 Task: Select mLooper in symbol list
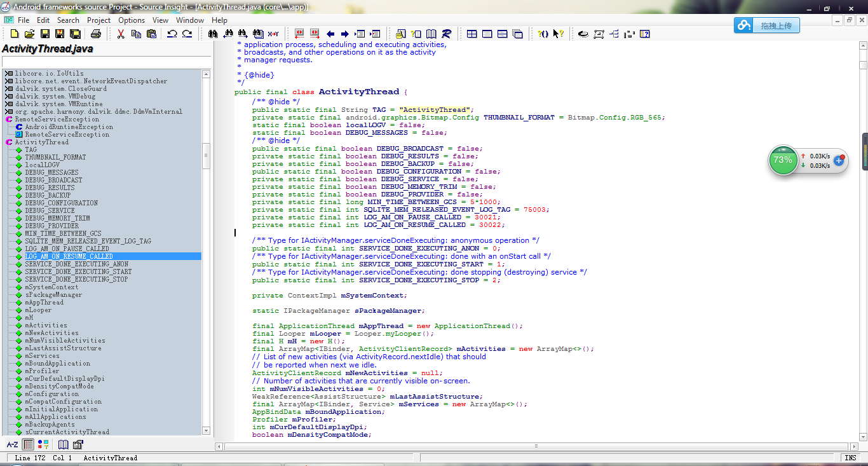pyautogui.click(x=38, y=310)
